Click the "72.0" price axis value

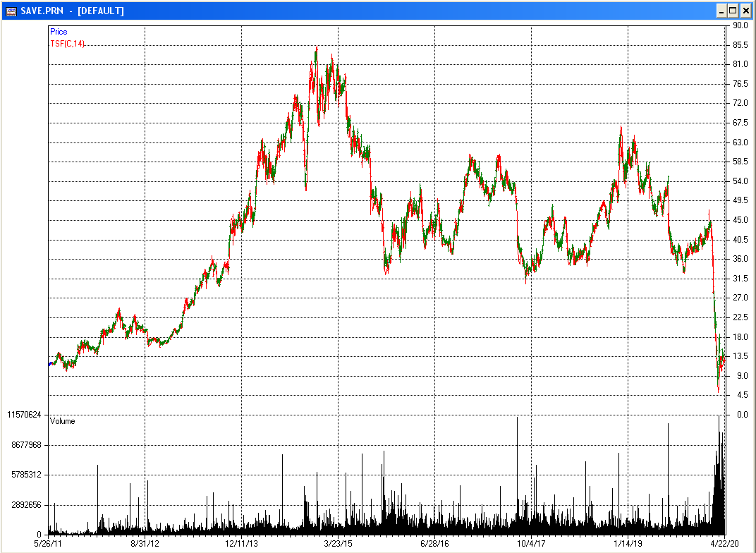point(740,103)
